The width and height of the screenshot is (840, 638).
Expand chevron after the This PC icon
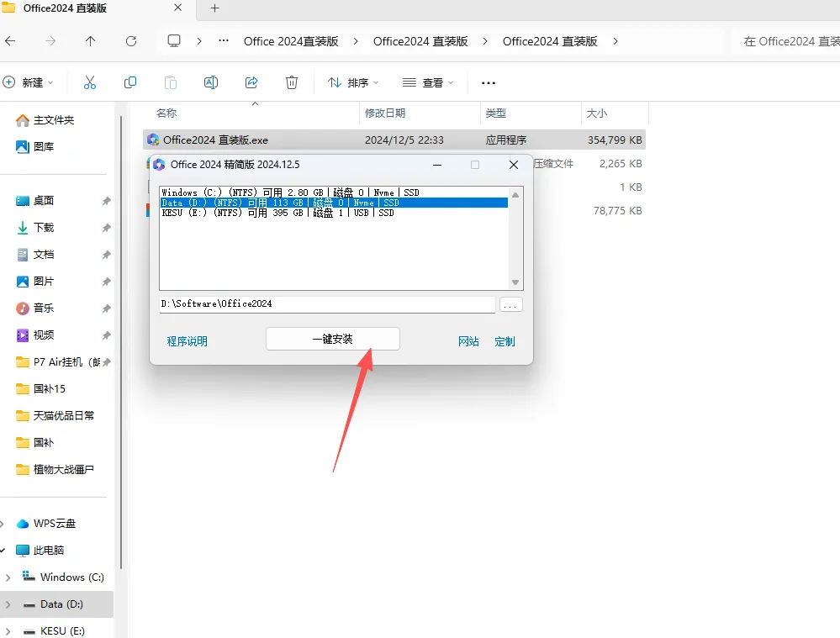click(199, 41)
